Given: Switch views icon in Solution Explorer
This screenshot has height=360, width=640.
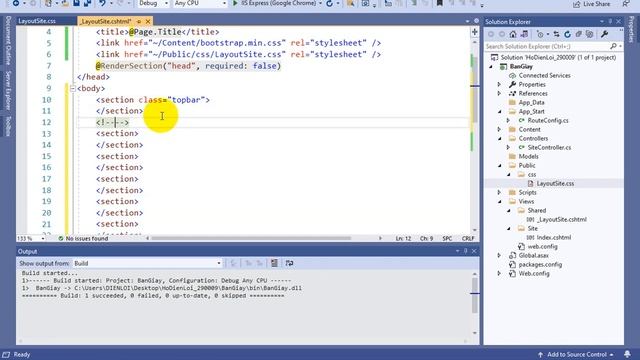Looking at the screenshot, I should (x=524, y=34).
